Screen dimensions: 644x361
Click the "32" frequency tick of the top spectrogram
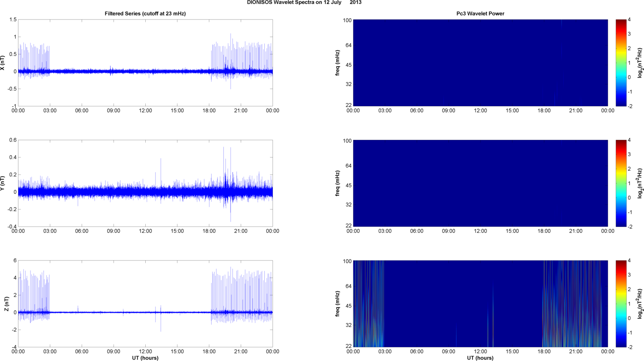coord(348,84)
